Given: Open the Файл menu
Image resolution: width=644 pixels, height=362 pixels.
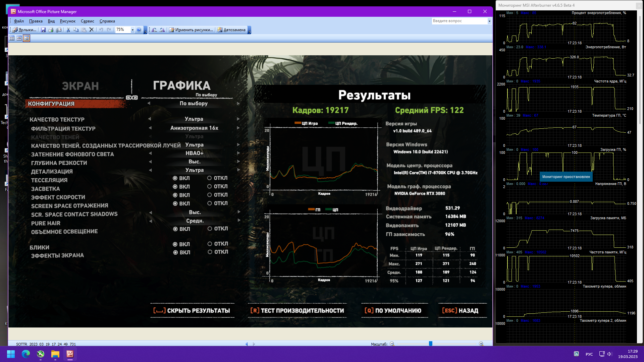Looking at the screenshot, I should click(x=19, y=21).
